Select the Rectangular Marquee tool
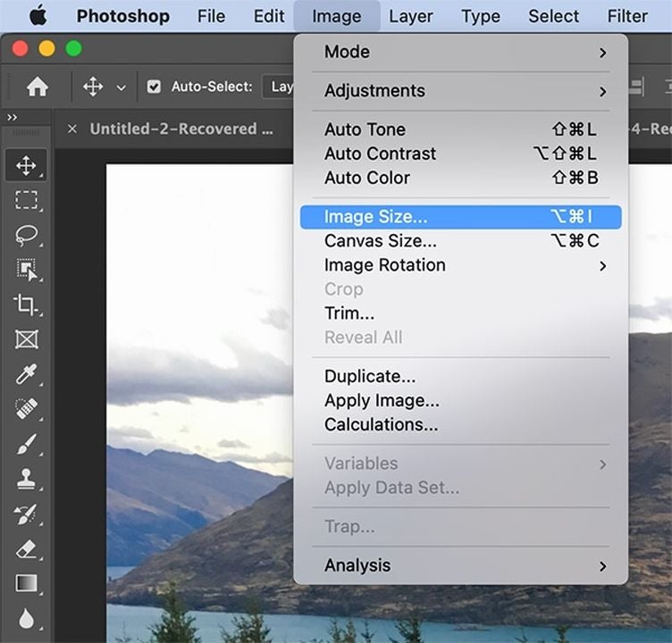Viewport: 672px width, 643px height. pos(26,200)
